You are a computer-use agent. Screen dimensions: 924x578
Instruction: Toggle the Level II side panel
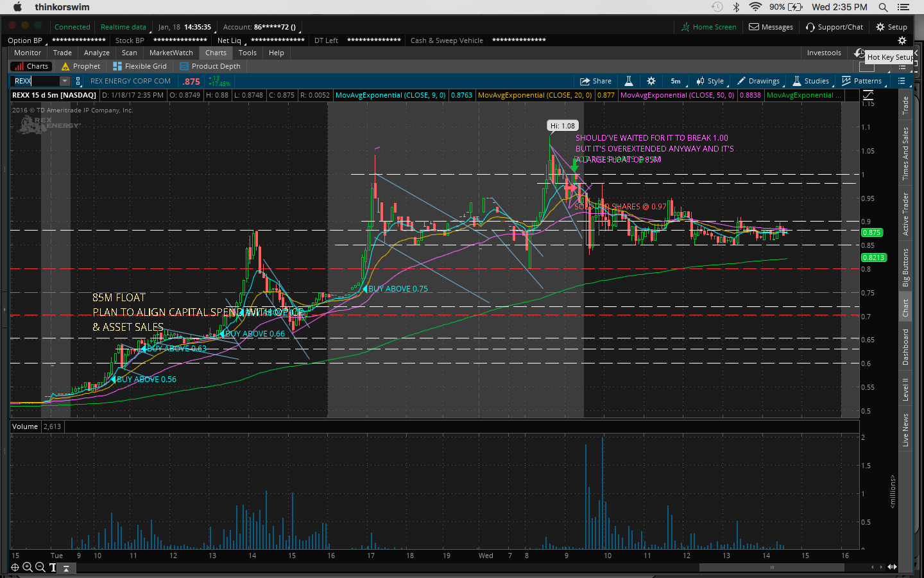pos(905,389)
